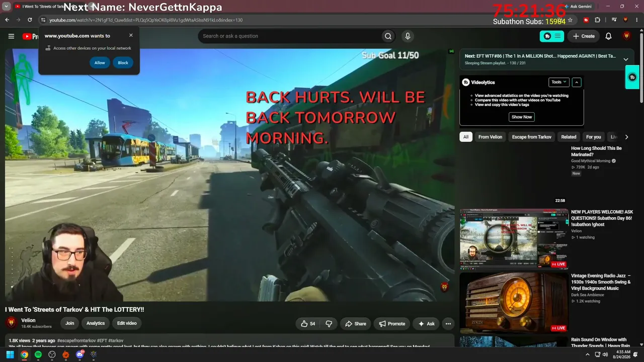Image resolution: width=644 pixels, height=362 pixels.
Task: Collapse the Videolytics panel
Action: [577, 82]
